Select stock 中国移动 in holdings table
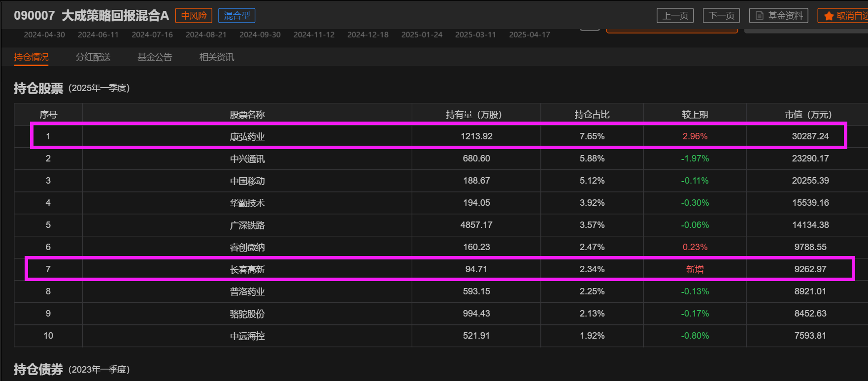868x381 pixels. tap(247, 181)
